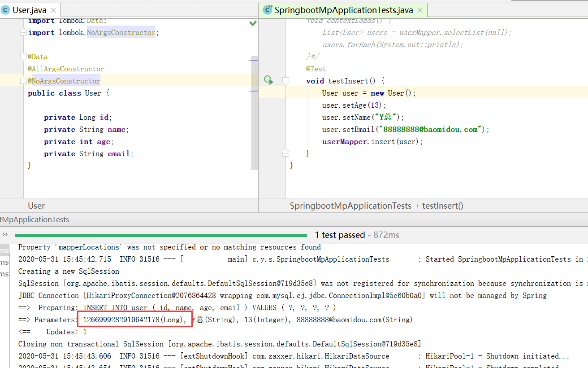Switch to the User.java tab
Viewport: 588px width, 368px height.
pos(30,10)
